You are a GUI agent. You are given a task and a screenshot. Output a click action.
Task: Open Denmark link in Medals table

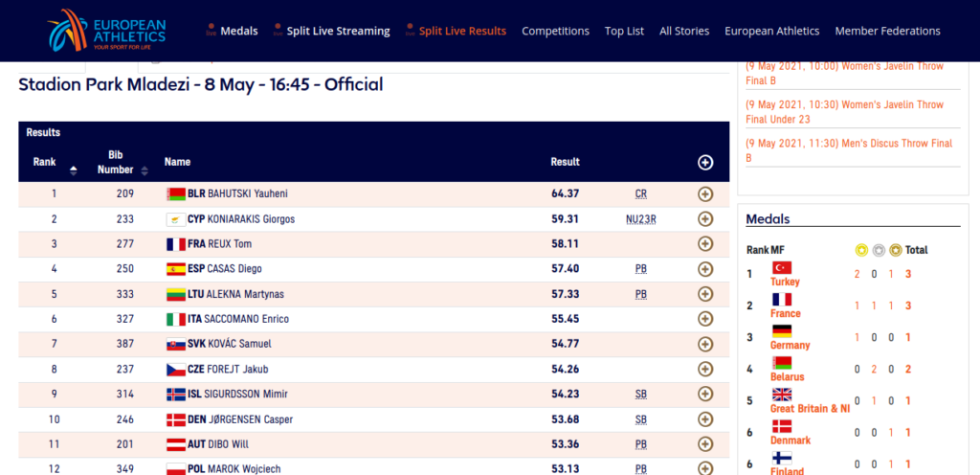(791, 440)
